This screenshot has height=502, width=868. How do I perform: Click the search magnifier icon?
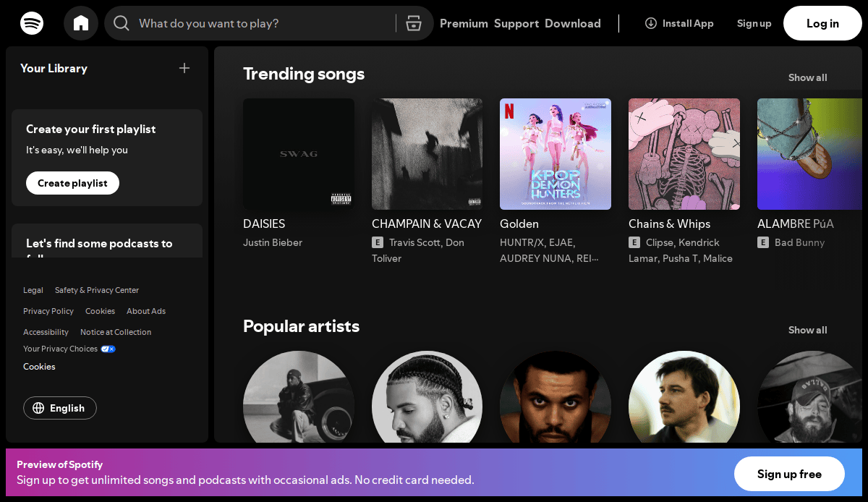pyautogui.click(x=122, y=23)
